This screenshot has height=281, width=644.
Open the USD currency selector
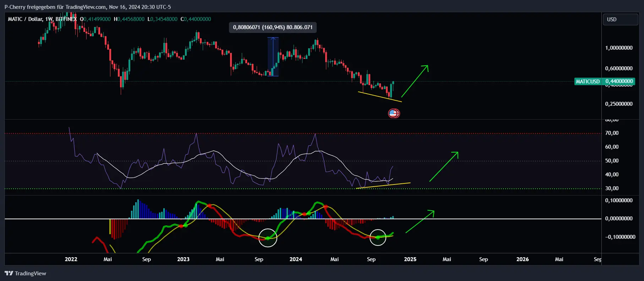tap(620, 20)
